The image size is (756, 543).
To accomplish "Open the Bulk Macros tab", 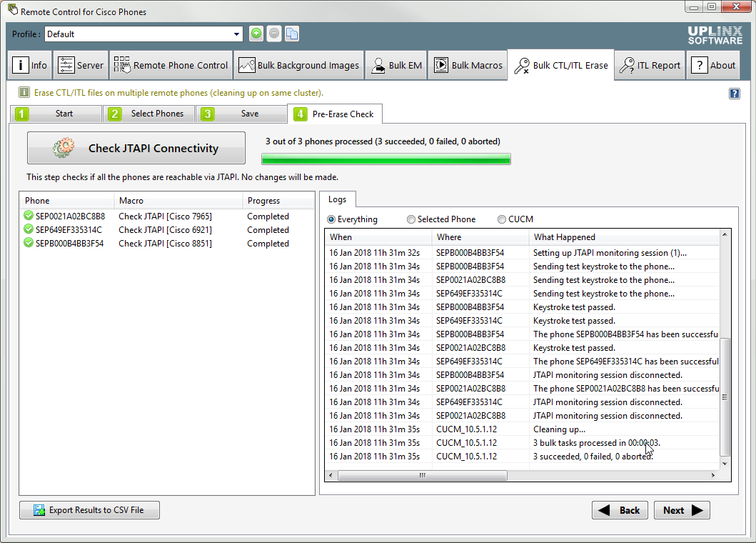I will [x=468, y=65].
